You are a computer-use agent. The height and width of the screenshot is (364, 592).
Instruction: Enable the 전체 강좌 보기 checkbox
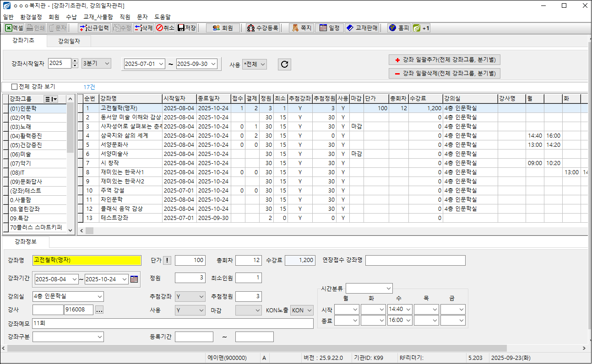tap(15, 86)
